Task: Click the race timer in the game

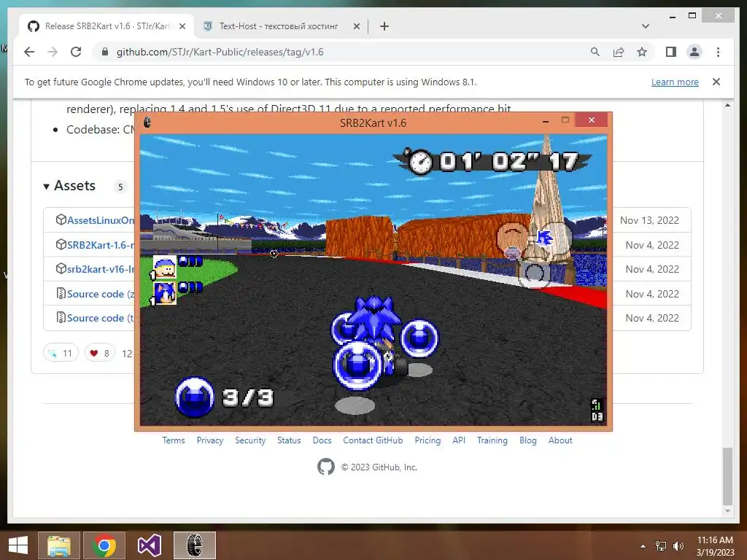Action: 492,161
